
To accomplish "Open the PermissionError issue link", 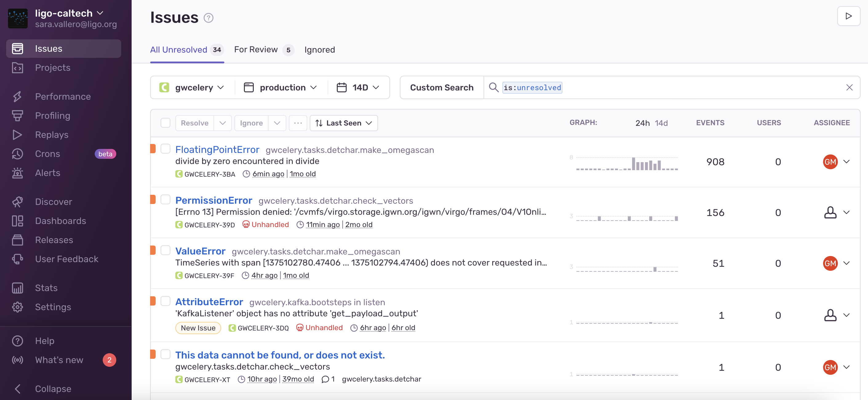I will 214,201.
